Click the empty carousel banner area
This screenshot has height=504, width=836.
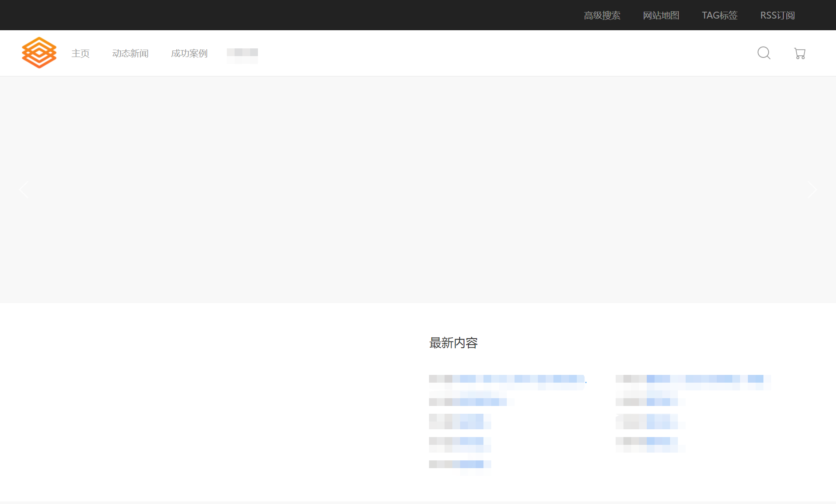[x=417, y=190]
